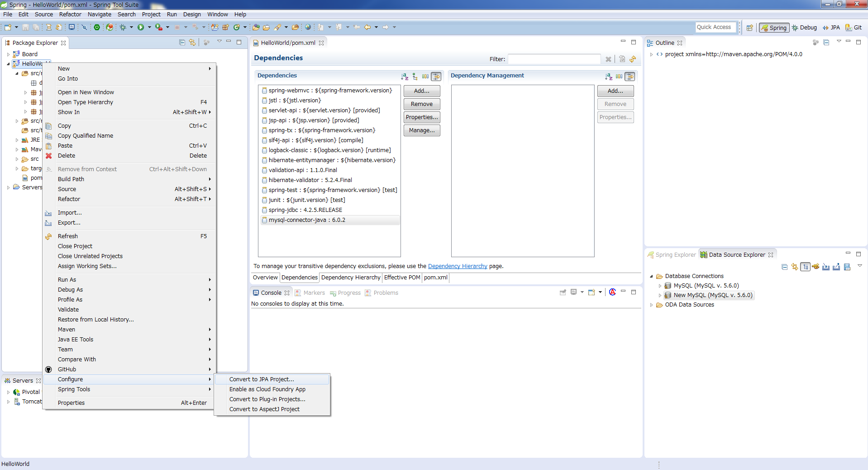This screenshot has height=470, width=868.
Task: Expand the ODA Data Sources folder
Action: (x=651, y=305)
